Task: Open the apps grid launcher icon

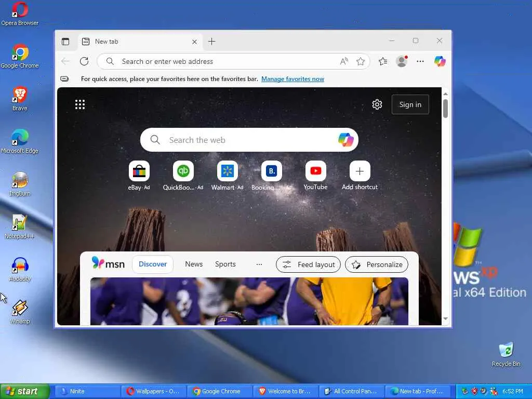Action: click(80, 104)
